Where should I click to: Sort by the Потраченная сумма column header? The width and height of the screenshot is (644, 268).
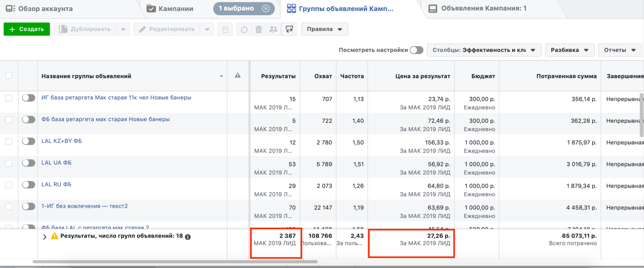point(567,76)
